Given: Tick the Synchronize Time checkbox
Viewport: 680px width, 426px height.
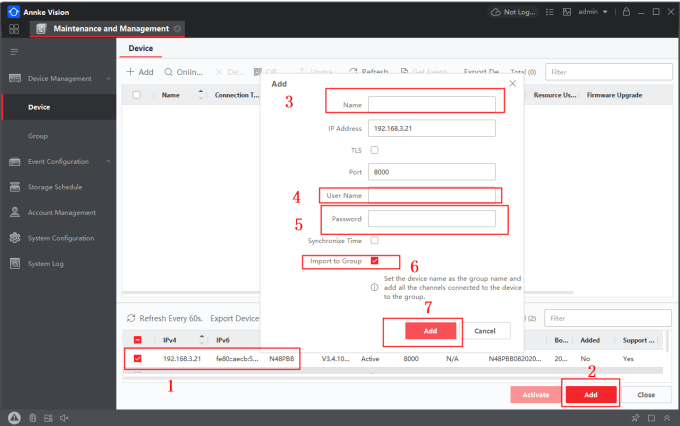Looking at the screenshot, I should pyautogui.click(x=375, y=240).
